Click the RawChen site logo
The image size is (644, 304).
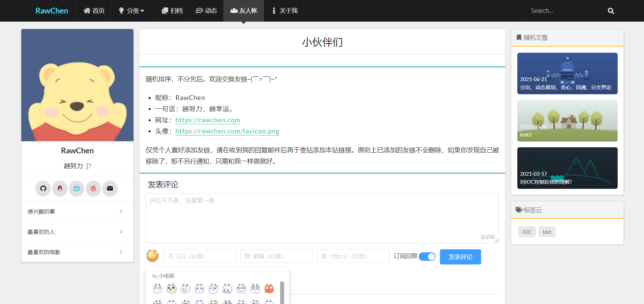point(52,11)
